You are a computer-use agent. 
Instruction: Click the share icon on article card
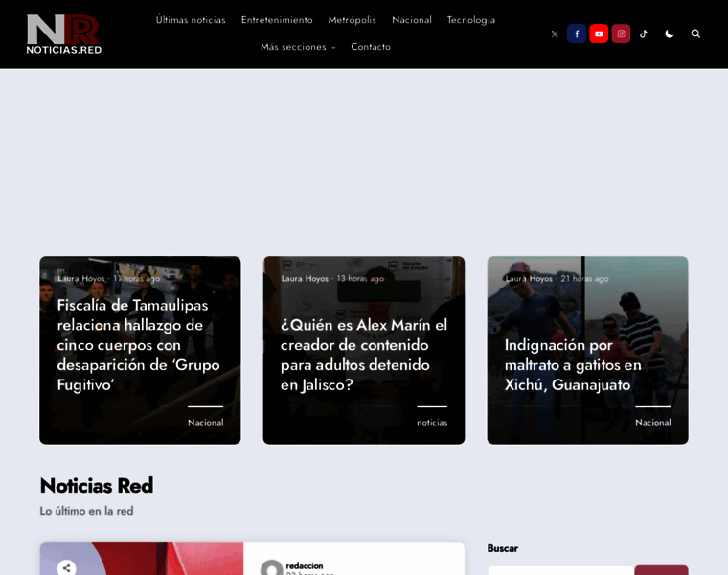pos(67,567)
